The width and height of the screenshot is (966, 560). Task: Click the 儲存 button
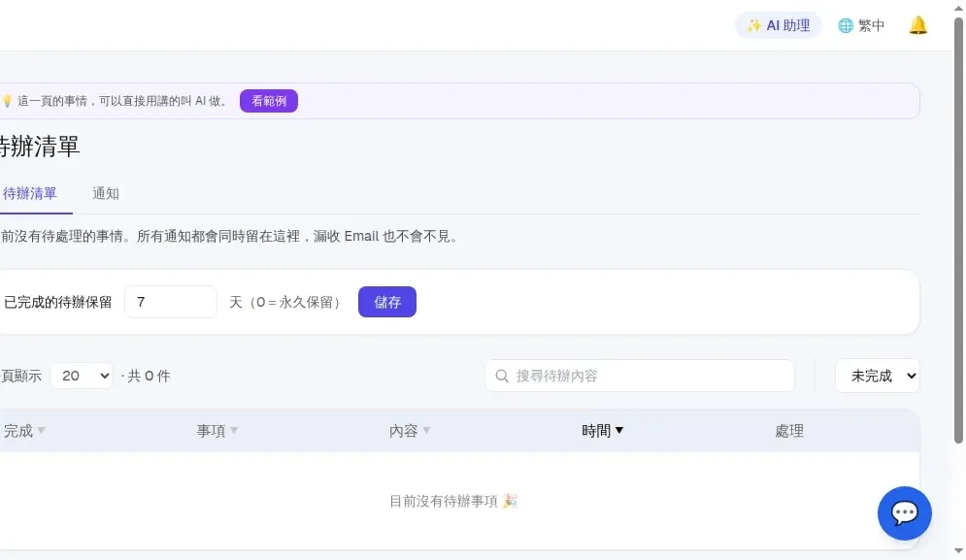click(x=387, y=302)
